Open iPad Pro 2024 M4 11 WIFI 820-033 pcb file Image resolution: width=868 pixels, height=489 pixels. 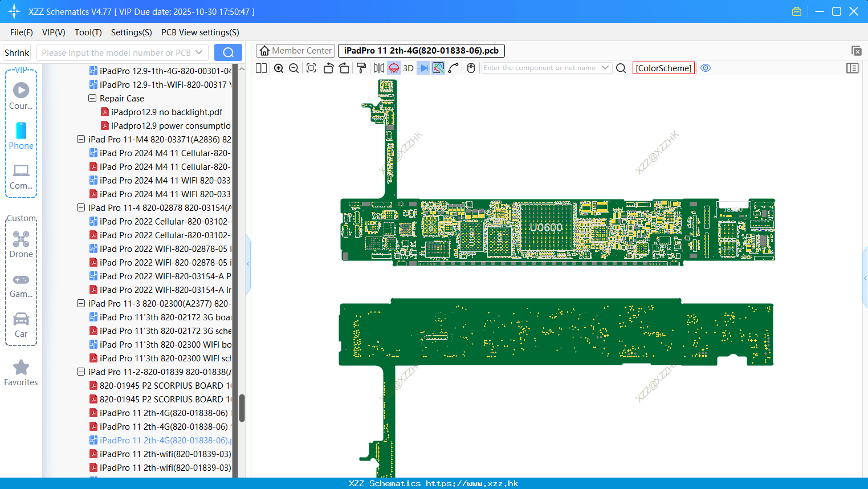(x=160, y=180)
